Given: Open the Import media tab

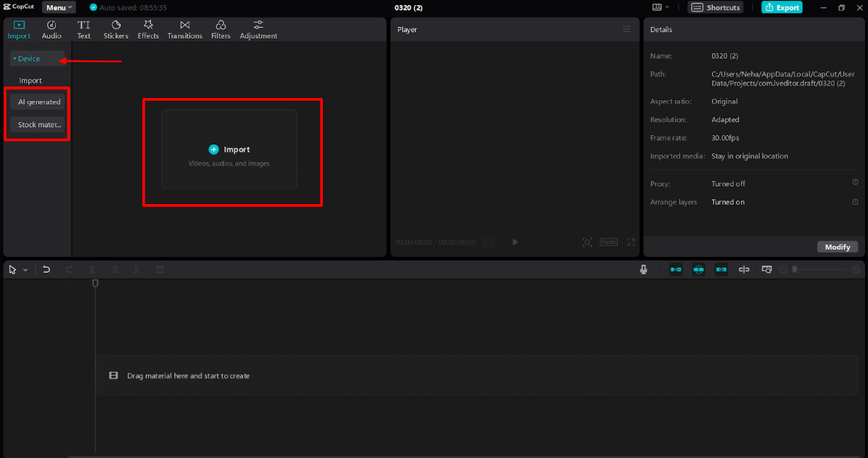Looking at the screenshot, I should tap(19, 29).
